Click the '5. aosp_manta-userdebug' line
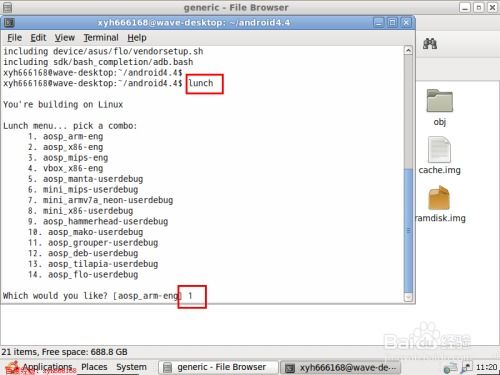The image size is (500, 375). [86, 179]
